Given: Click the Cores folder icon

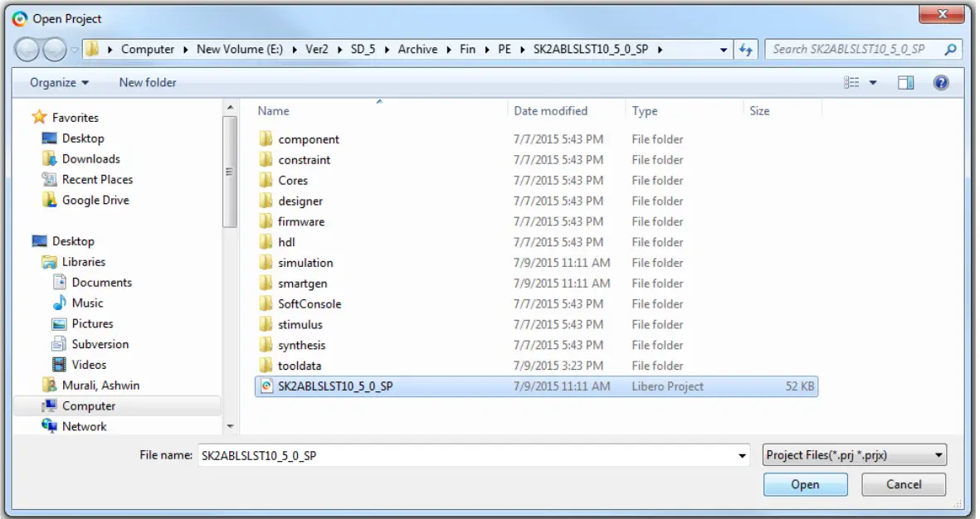Looking at the screenshot, I should [266, 180].
